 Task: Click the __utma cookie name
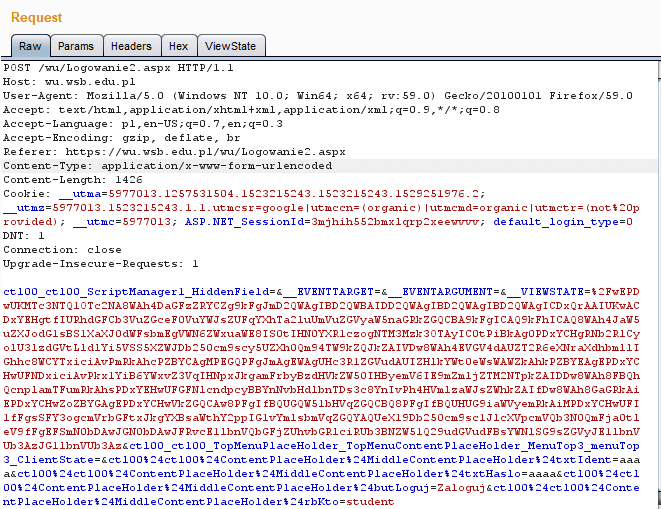coord(80,194)
